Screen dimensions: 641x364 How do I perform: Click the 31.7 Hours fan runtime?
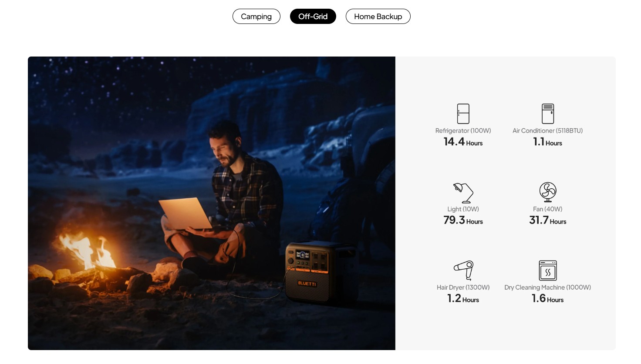point(547,220)
